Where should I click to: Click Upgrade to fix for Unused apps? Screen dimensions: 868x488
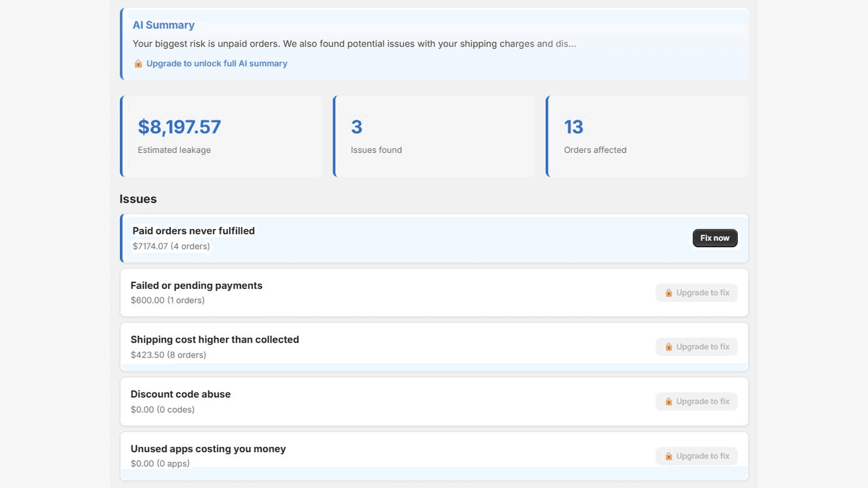coord(697,457)
